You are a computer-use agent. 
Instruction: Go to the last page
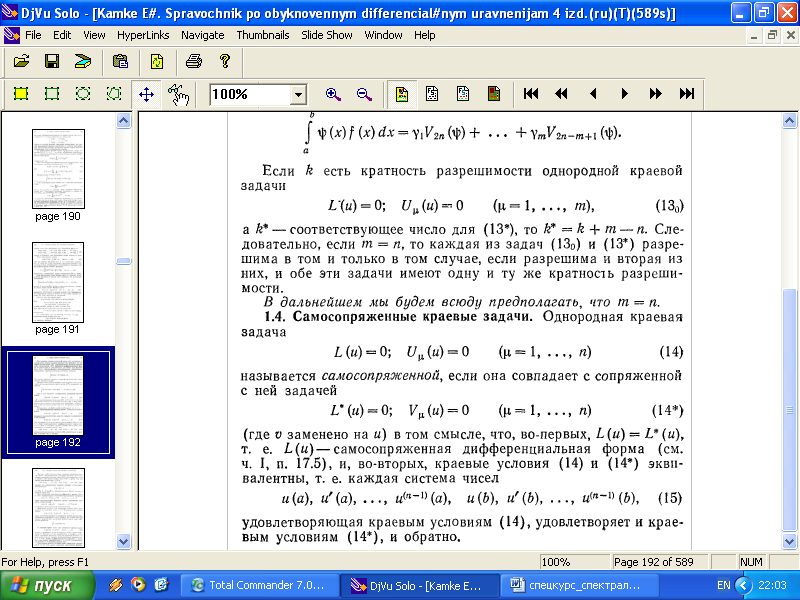[687, 94]
